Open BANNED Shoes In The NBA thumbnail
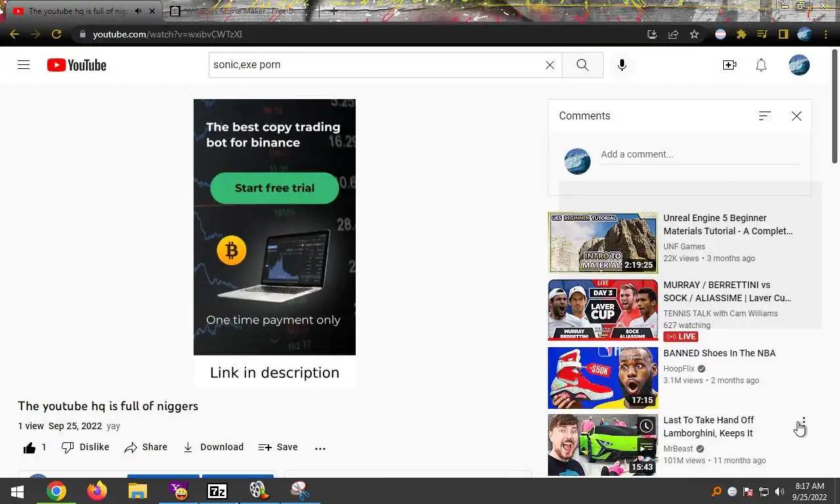Screen dimensions: 840x504 [x=602, y=377]
